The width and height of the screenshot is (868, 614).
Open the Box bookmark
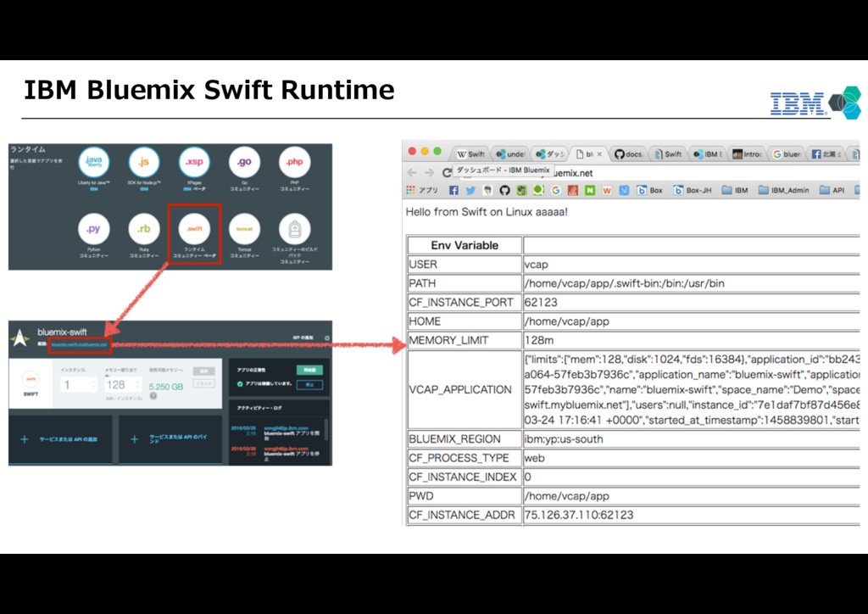point(649,191)
